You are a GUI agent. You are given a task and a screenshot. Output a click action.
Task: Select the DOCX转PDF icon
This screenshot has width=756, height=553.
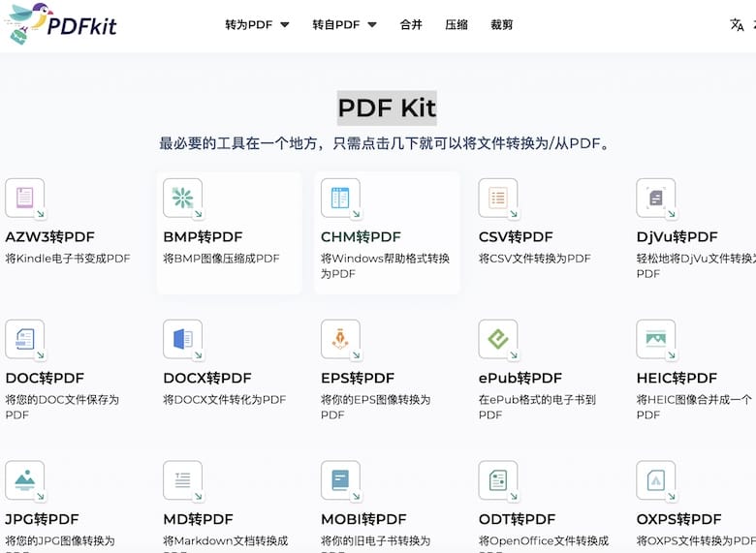click(x=183, y=340)
